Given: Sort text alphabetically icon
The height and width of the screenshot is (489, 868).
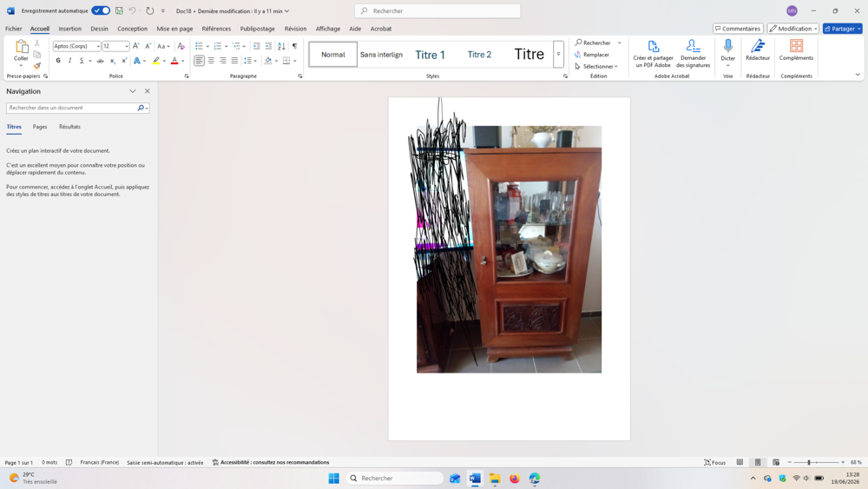Looking at the screenshot, I should click(281, 46).
